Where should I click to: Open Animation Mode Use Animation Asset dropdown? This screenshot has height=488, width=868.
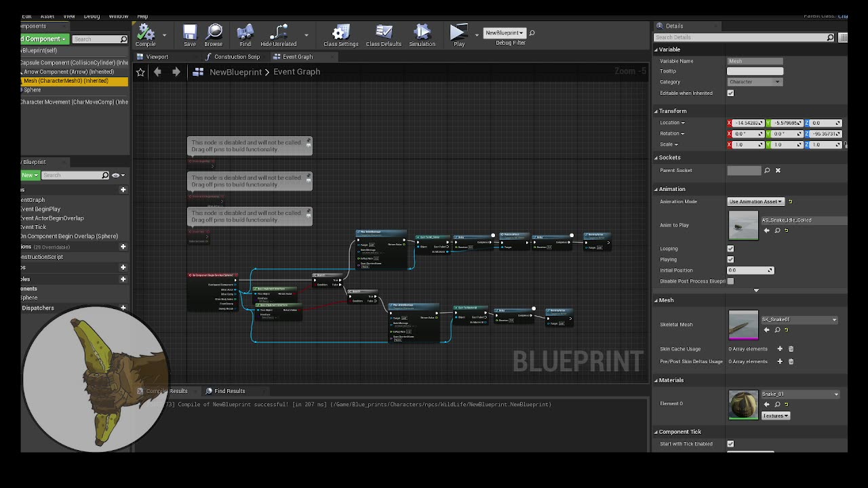755,201
